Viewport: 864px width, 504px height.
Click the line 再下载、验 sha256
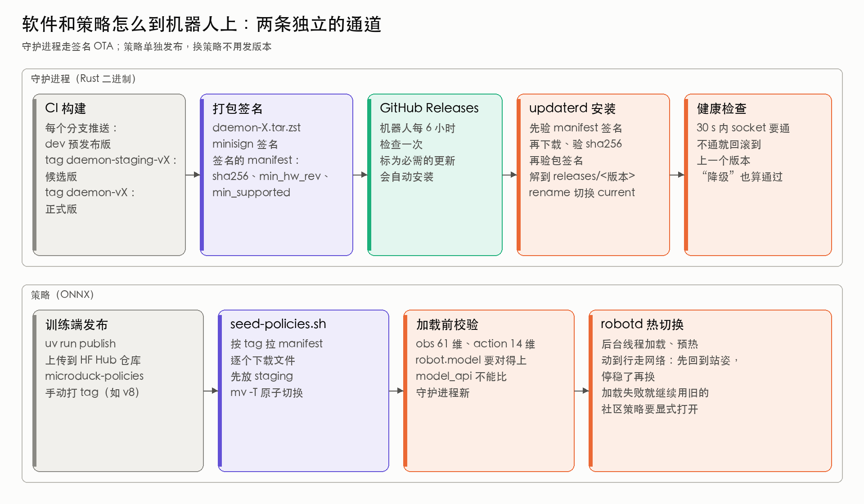point(576,144)
